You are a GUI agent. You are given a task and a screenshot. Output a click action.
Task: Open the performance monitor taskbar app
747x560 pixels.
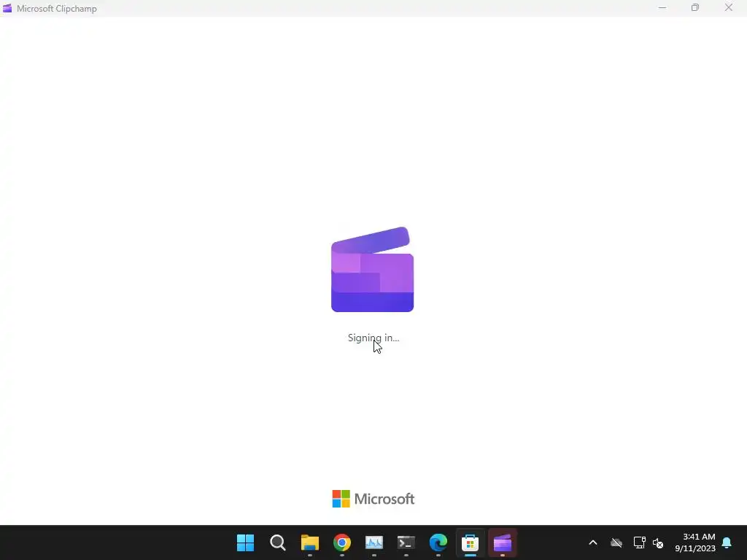(374, 542)
